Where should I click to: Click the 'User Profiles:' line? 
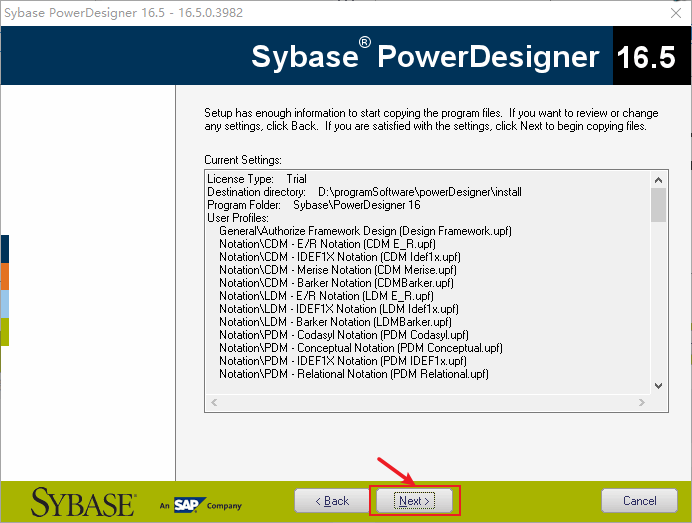coord(238,218)
